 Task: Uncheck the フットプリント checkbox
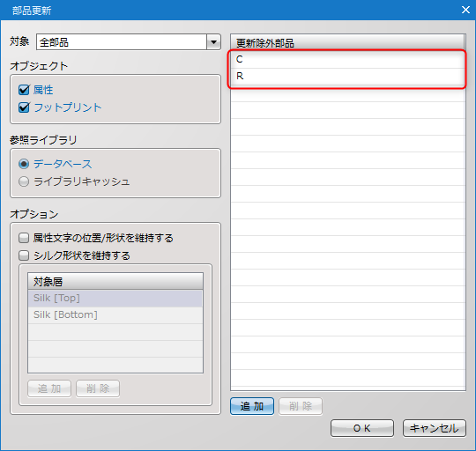24,107
